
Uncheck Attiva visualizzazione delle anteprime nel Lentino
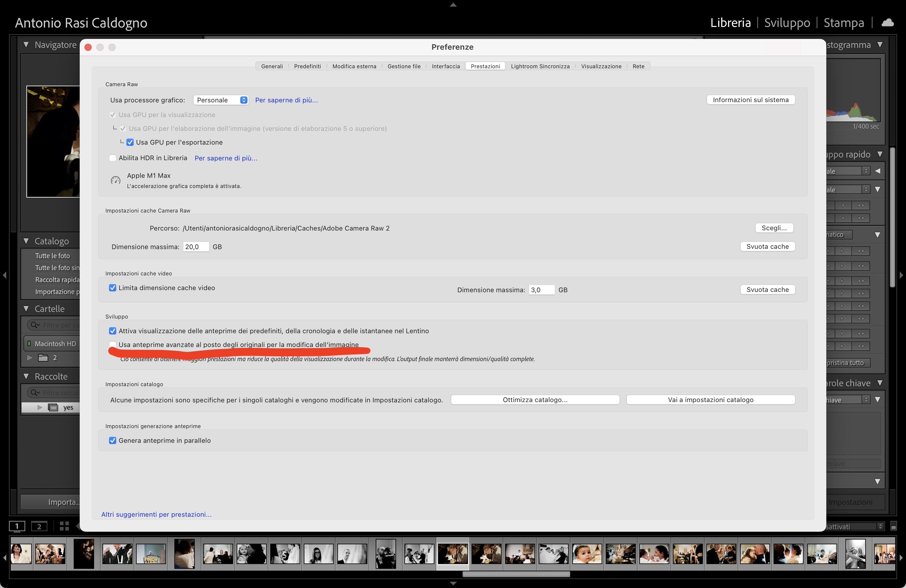(x=113, y=331)
